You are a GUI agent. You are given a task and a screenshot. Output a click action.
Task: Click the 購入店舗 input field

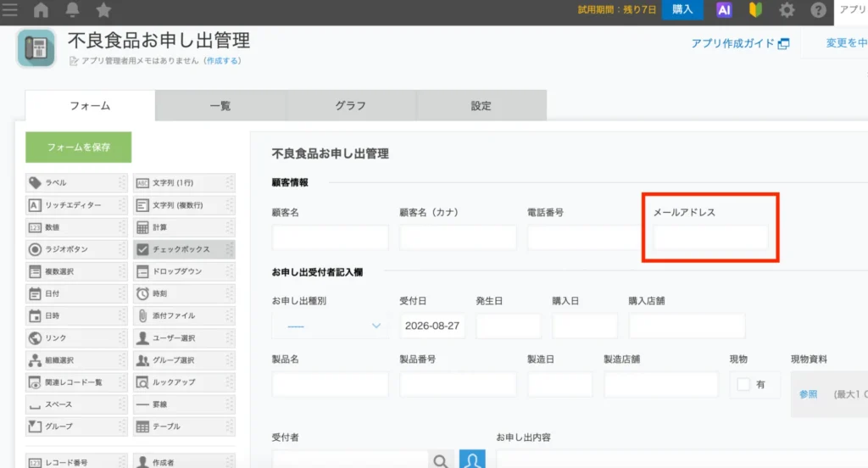(x=687, y=326)
